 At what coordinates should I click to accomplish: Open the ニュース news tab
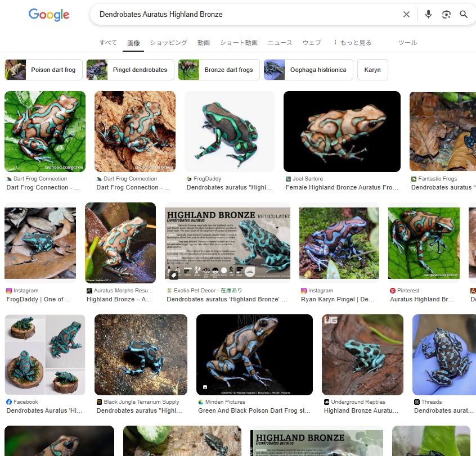click(280, 43)
